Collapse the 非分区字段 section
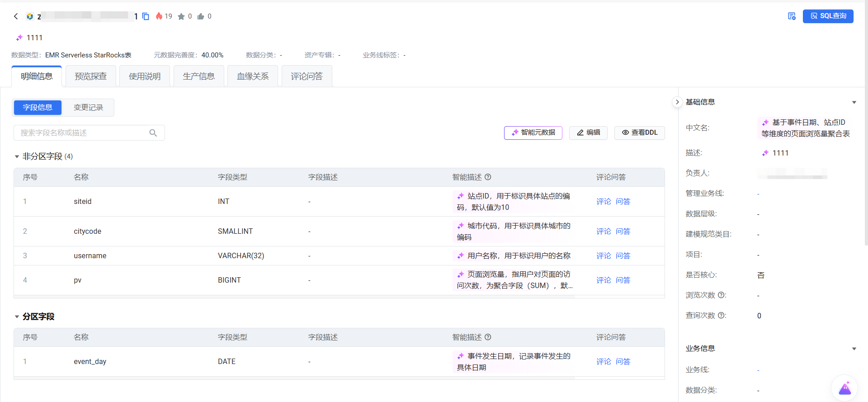Viewport: 868px width, 402px height. [x=17, y=156]
